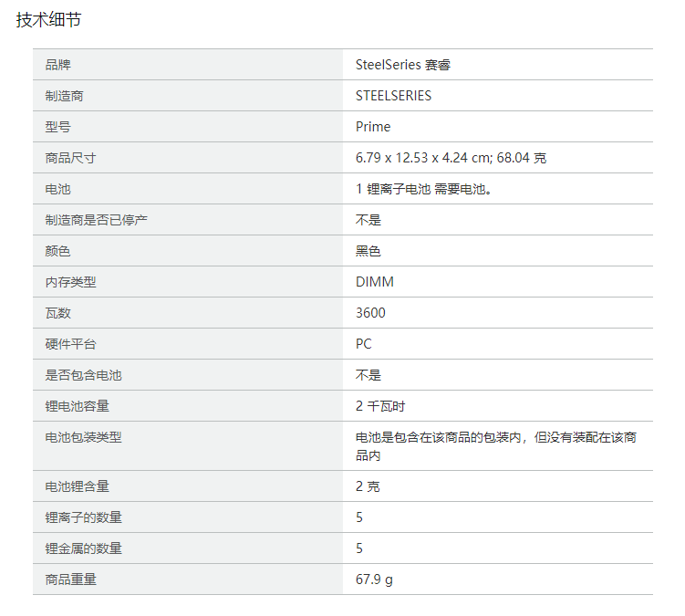Click the 锂离子的数量 row label
The image size is (685, 616).
(x=84, y=517)
